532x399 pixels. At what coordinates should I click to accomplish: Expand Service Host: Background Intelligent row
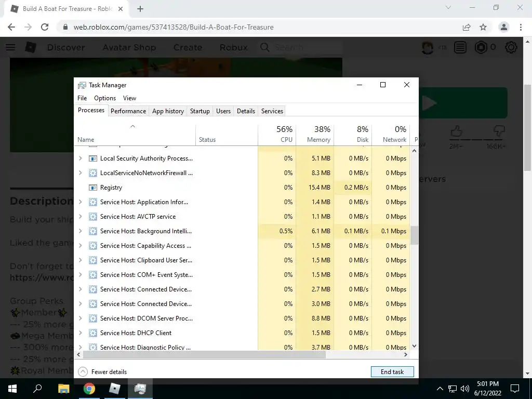pyautogui.click(x=81, y=231)
